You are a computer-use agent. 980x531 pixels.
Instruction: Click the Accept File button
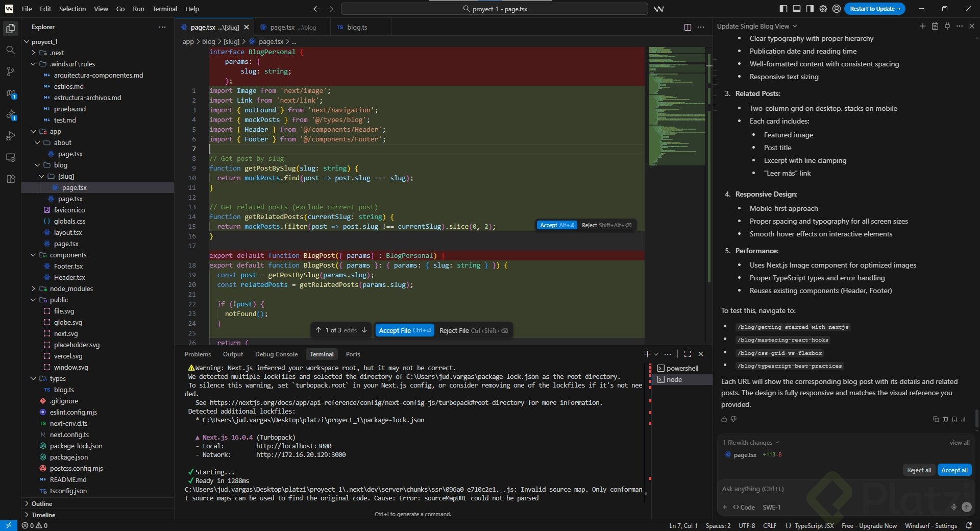coord(405,330)
